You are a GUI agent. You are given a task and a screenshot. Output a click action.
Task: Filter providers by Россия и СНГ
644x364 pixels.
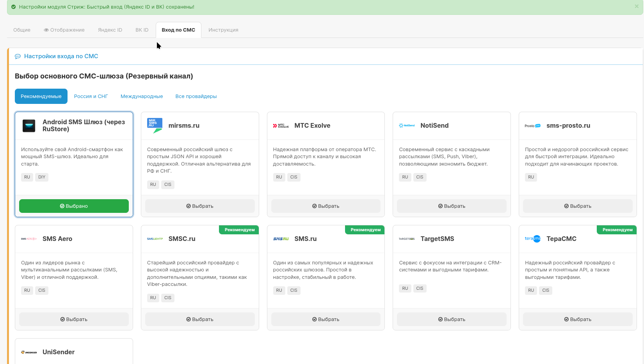point(91,96)
